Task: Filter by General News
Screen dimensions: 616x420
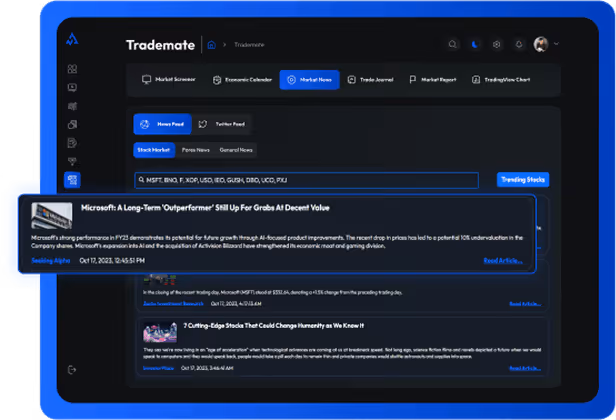Action: (236, 150)
